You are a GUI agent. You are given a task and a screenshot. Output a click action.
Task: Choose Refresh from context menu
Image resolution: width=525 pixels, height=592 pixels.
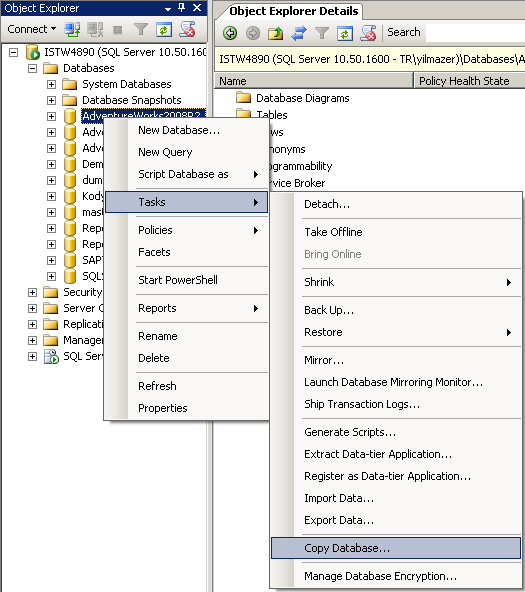tap(186, 386)
